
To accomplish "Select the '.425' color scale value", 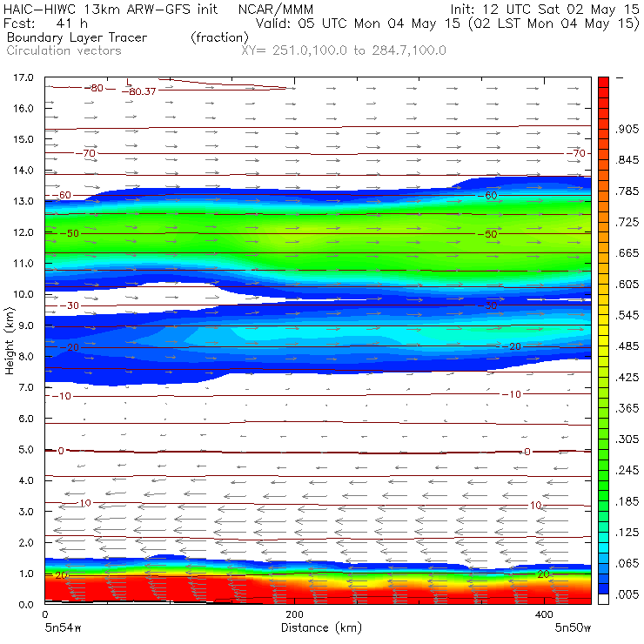I will click(x=627, y=377).
